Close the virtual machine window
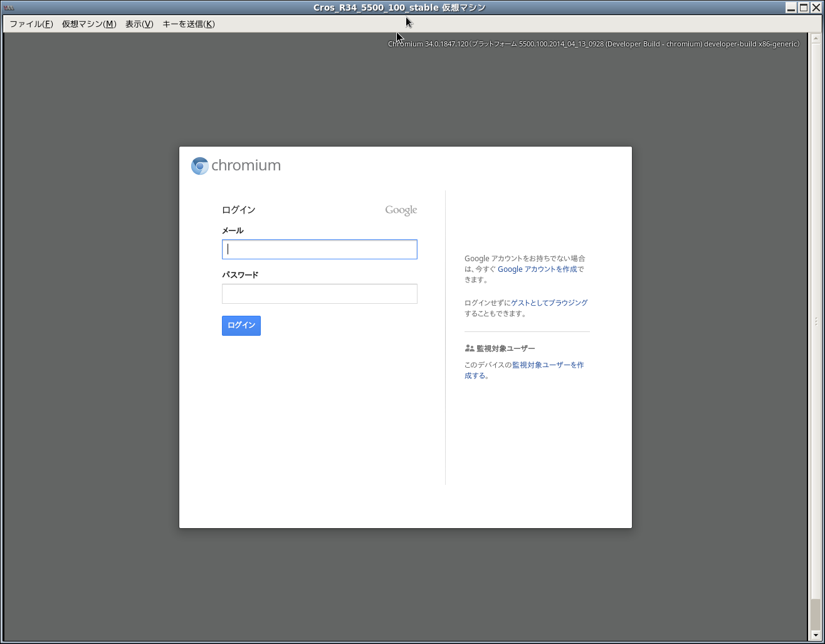The width and height of the screenshot is (825, 644). pyautogui.click(x=816, y=8)
